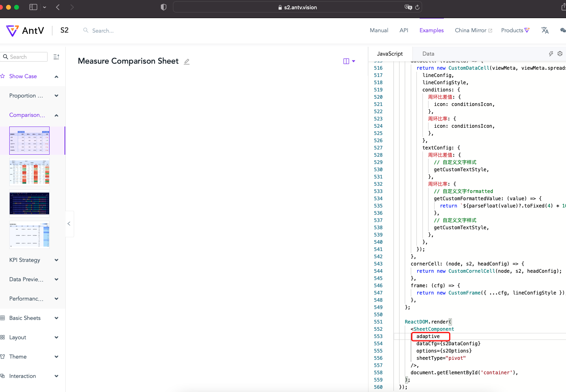Collapse the sidebar using the left chevron handle

pyautogui.click(x=69, y=224)
